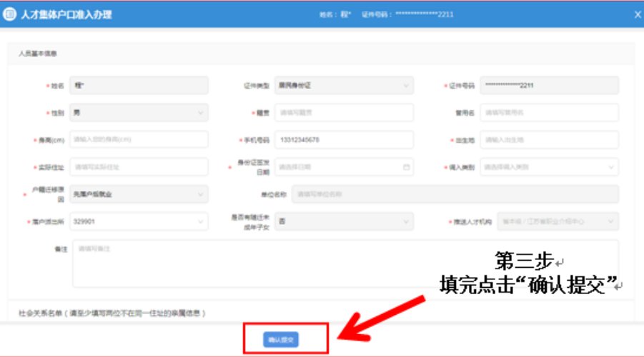Open the calendar icon for 身份证签发日期
644x357 pixels.
pyautogui.click(x=406, y=167)
